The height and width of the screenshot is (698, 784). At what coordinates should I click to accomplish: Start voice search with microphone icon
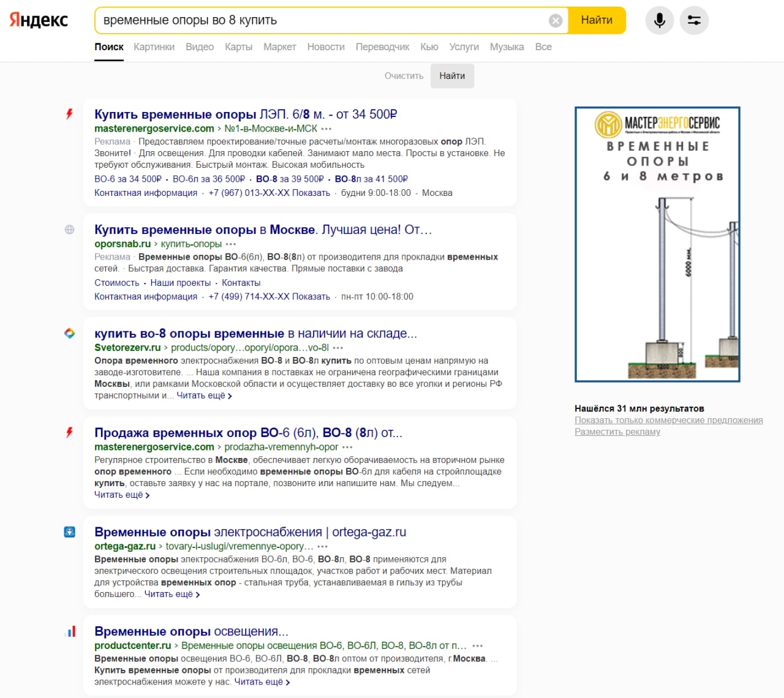(660, 20)
